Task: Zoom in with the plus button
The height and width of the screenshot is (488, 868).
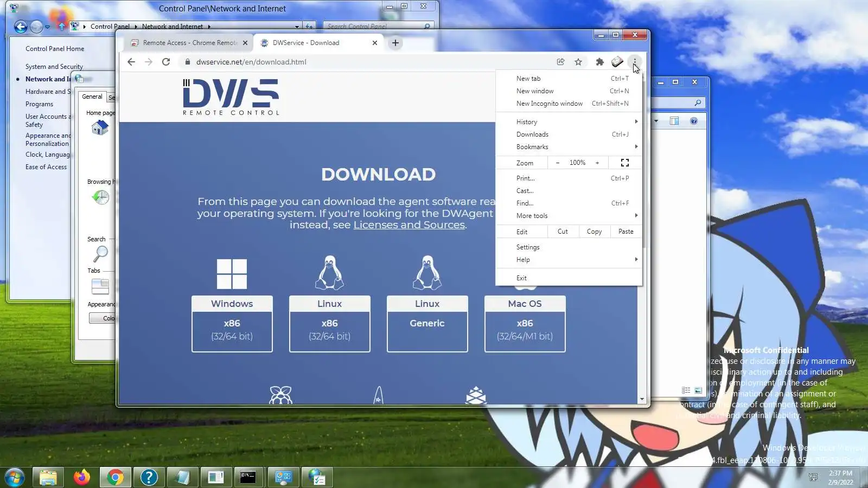Action: [597, 163]
